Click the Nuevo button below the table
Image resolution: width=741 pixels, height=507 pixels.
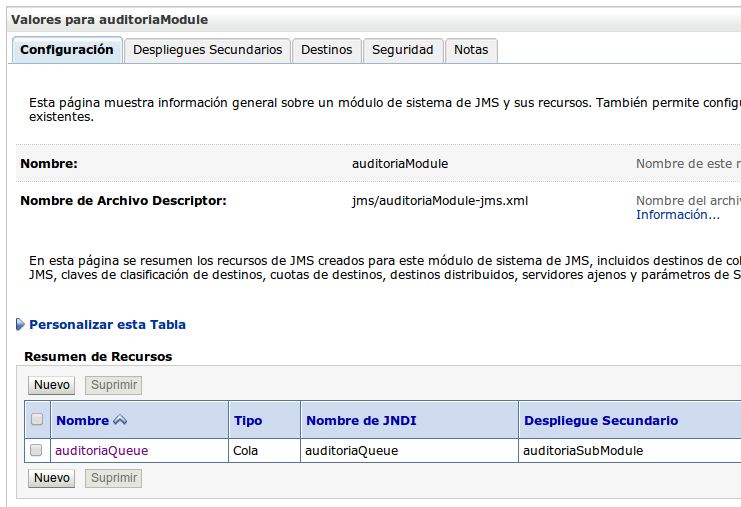(52, 478)
